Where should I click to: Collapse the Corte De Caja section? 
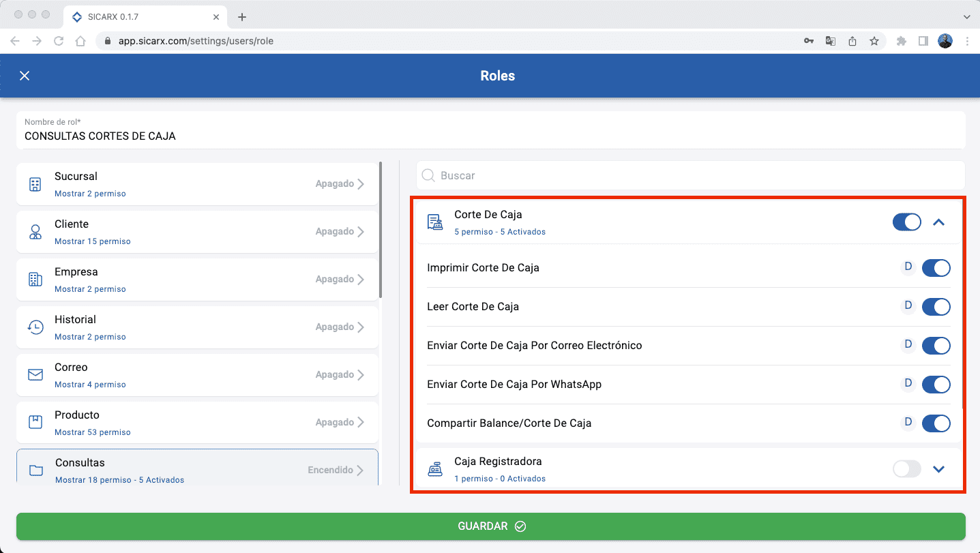[x=939, y=222]
